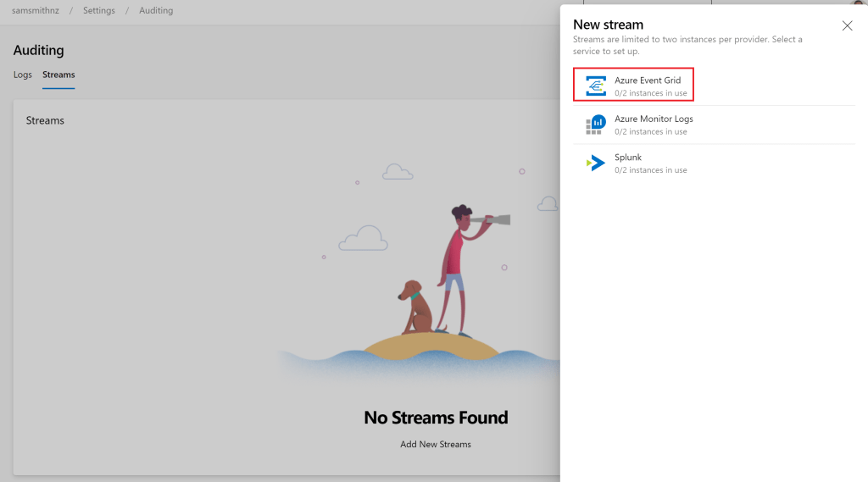Select the Streams tab

[x=58, y=75]
